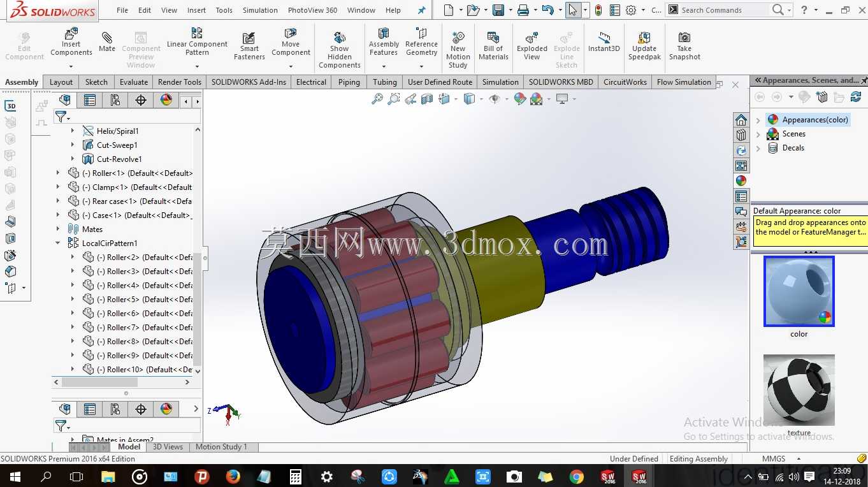This screenshot has height=487, width=868.
Task: Click the Section View icon
Action: [427, 99]
